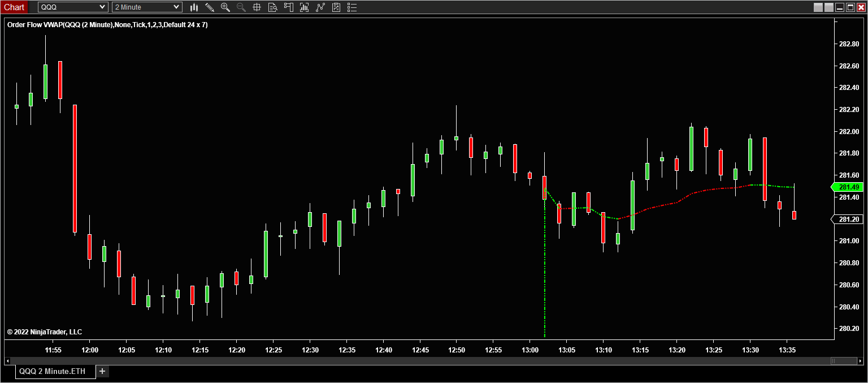Add a new tab with plus button
Viewport: 868px width, 383px height.
(102, 371)
